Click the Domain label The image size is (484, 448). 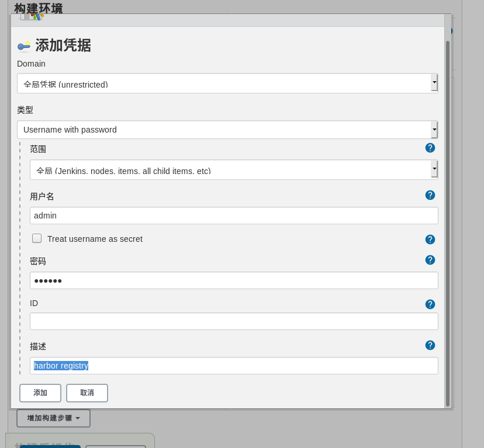click(31, 64)
